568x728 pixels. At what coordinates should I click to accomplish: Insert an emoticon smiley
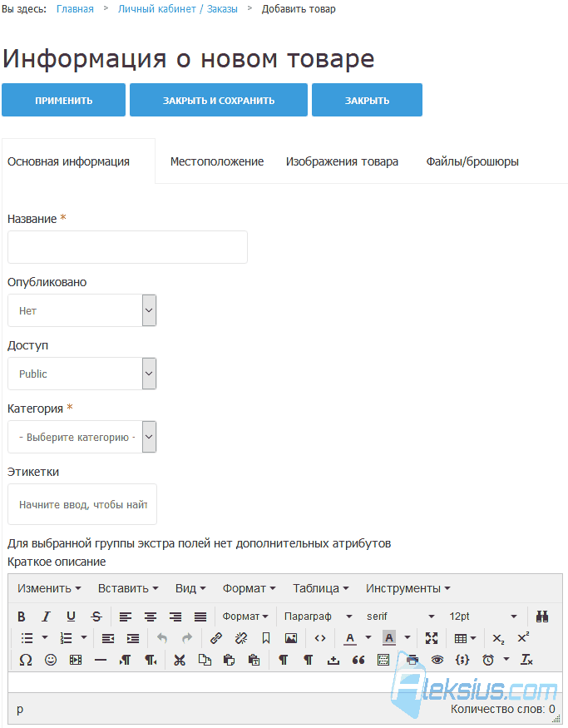click(x=51, y=660)
